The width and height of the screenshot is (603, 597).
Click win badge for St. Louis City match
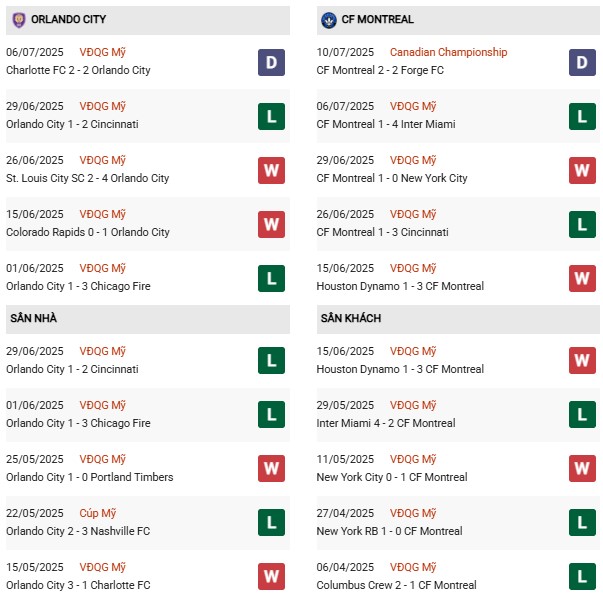tap(271, 170)
